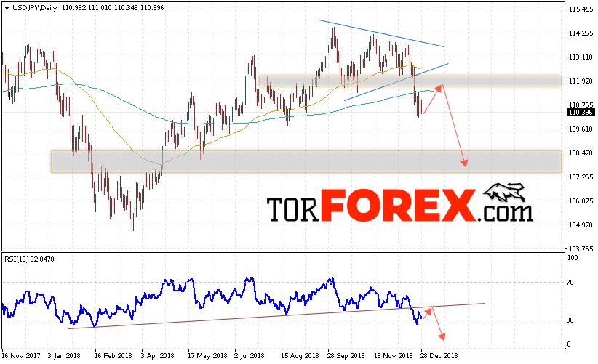This screenshot has height=364, width=598.
Task: Select the high price 111.010 in header
Action: point(100,7)
